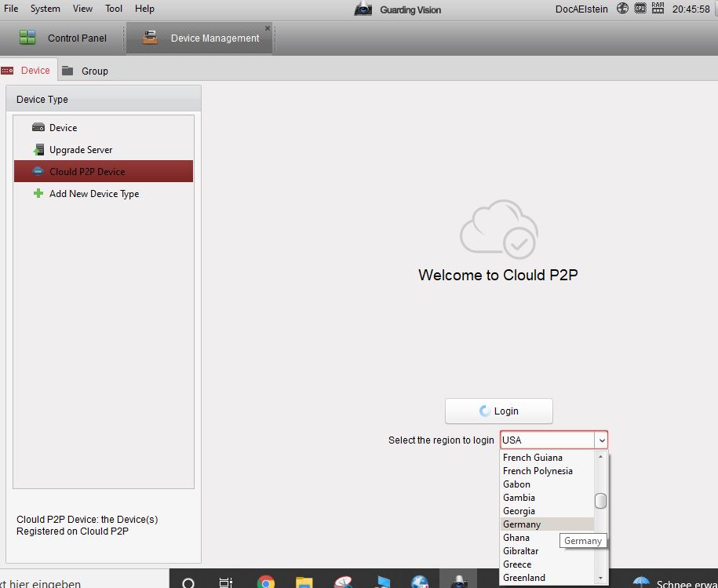Click the region list scroll-up arrow
The width and height of the screenshot is (718, 588).
(601, 457)
